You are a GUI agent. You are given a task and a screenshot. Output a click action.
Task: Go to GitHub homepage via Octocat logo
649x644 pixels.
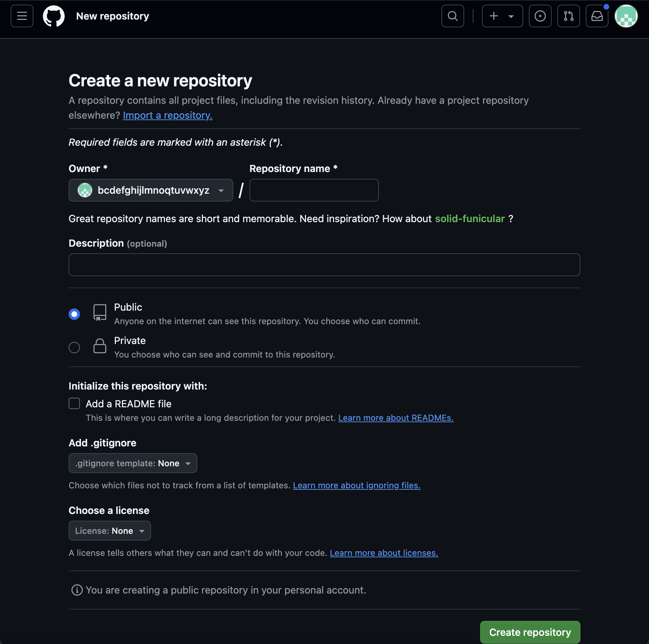coord(54,16)
